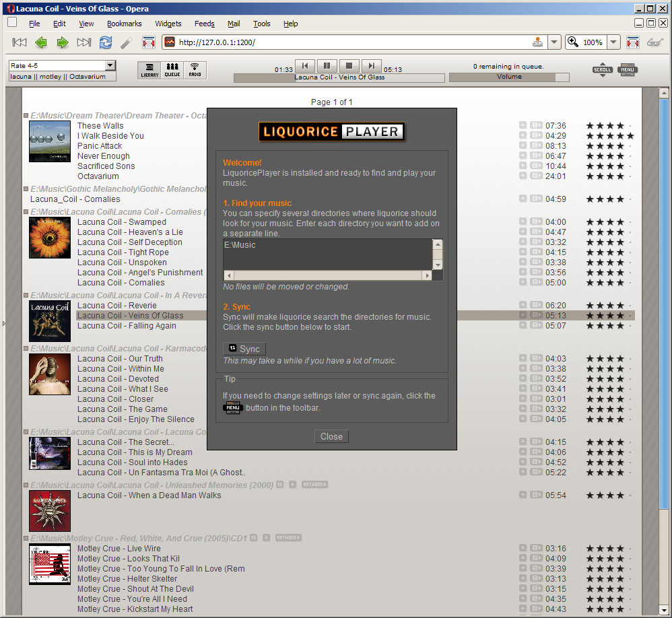
Task: Open artwork for Unleashed Memories (2000)
Action: tap(314, 485)
